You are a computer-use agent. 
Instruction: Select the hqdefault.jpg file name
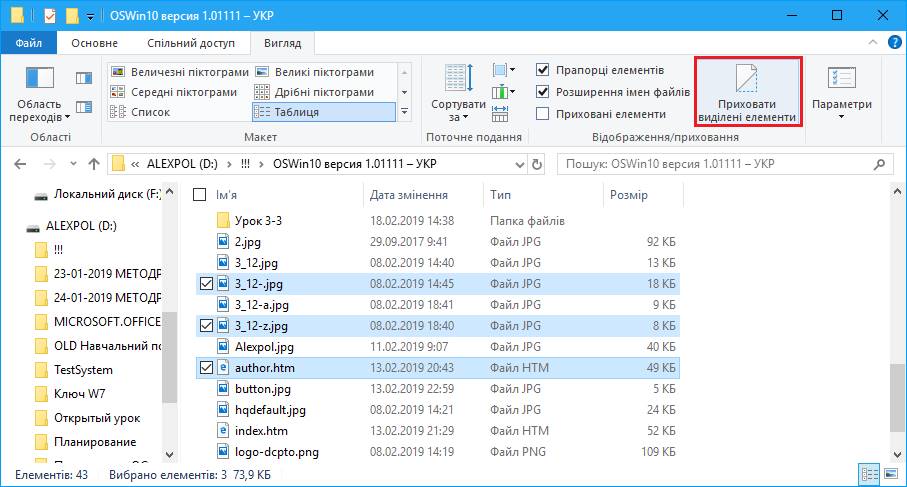270,410
